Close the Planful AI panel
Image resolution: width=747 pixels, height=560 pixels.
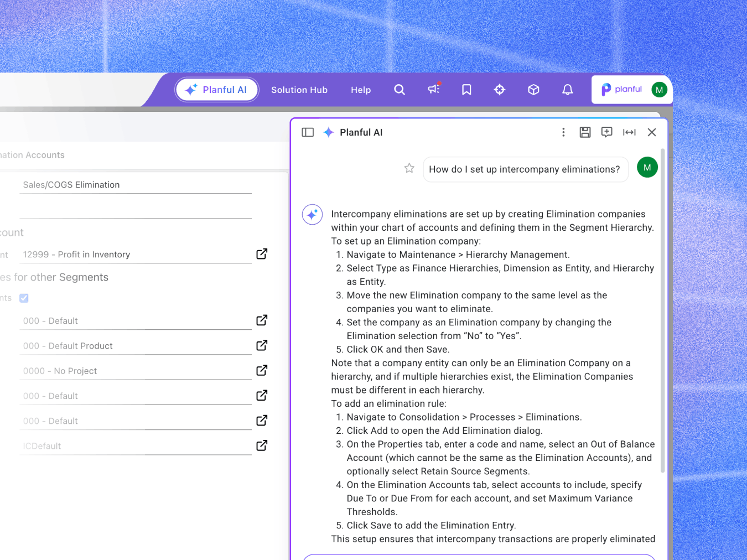(x=652, y=132)
